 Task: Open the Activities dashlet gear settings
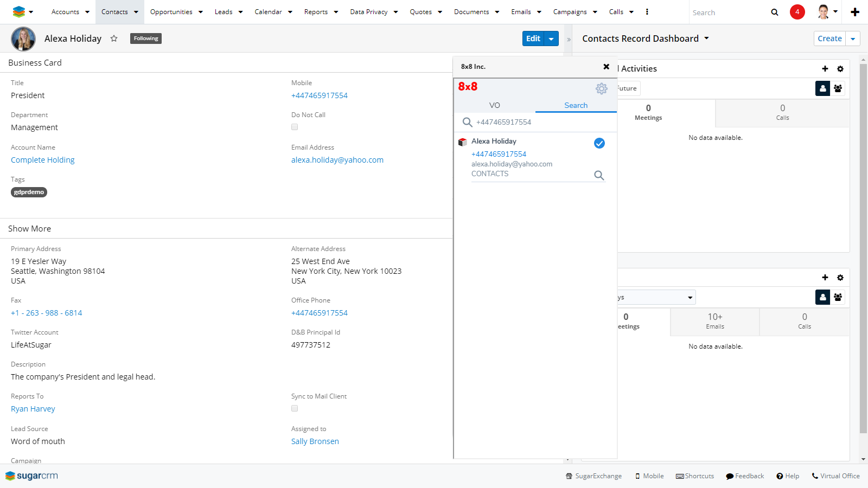(840, 69)
